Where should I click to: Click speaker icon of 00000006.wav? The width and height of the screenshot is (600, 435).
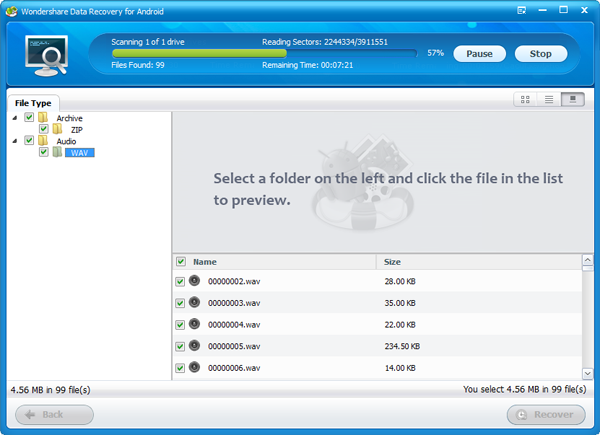click(x=194, y=367)
